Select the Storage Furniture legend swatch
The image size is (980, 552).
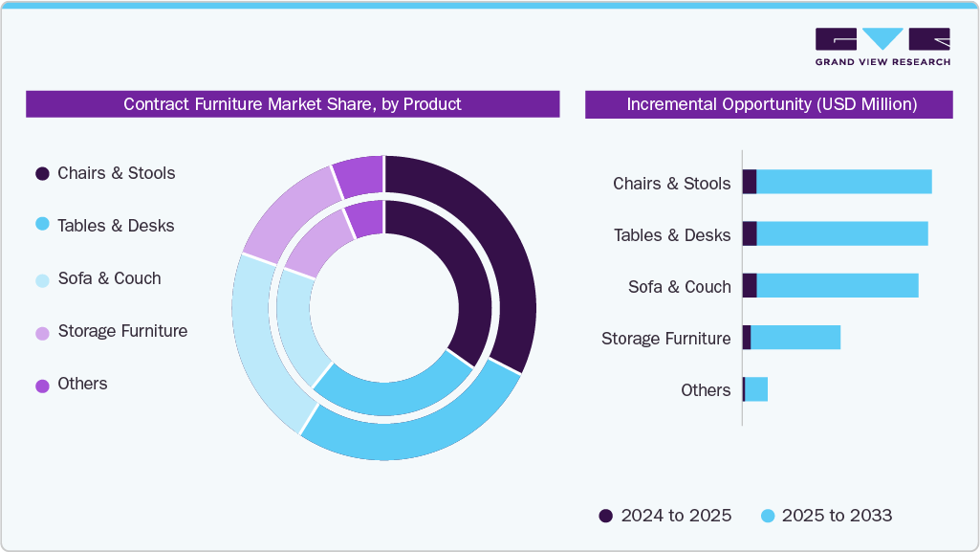pos(40,331)
